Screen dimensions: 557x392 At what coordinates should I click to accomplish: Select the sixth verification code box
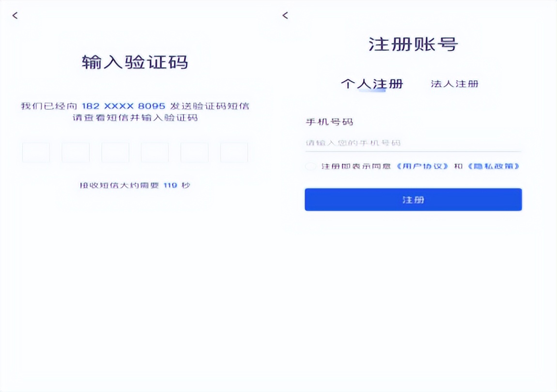click(x=234, y=152)
